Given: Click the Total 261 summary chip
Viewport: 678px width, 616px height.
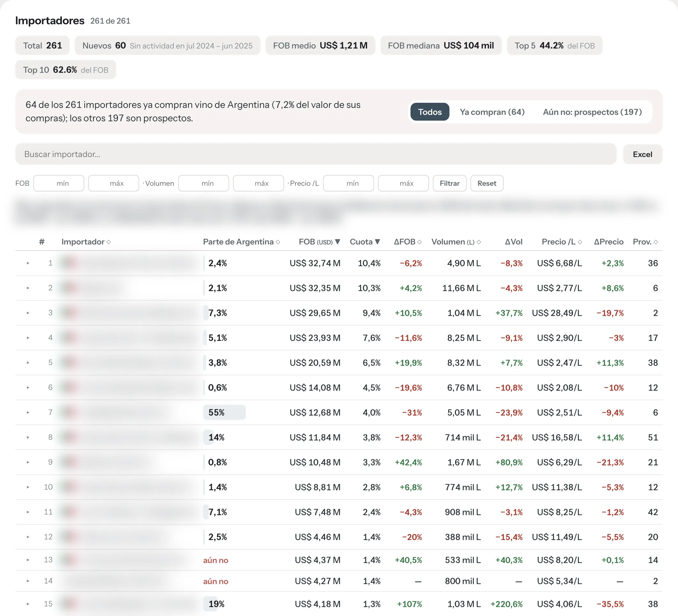Looking at the screenshot, I should click(x=42, y=45).
